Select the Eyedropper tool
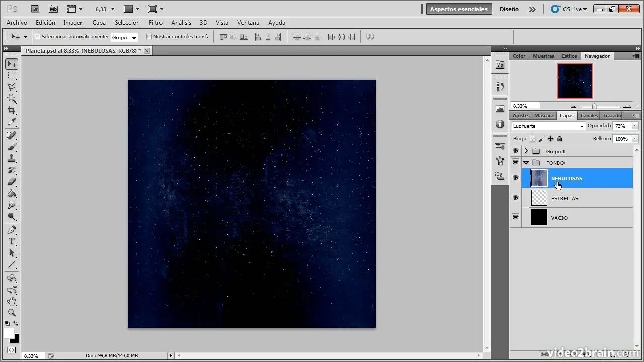The width and height of the screenshot is (644, 362). point(12,122)
